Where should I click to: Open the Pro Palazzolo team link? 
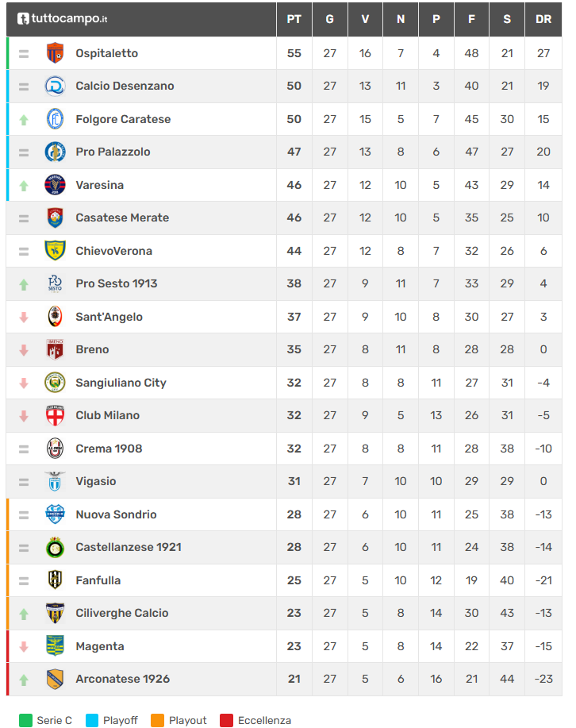[x=113, y=152]
